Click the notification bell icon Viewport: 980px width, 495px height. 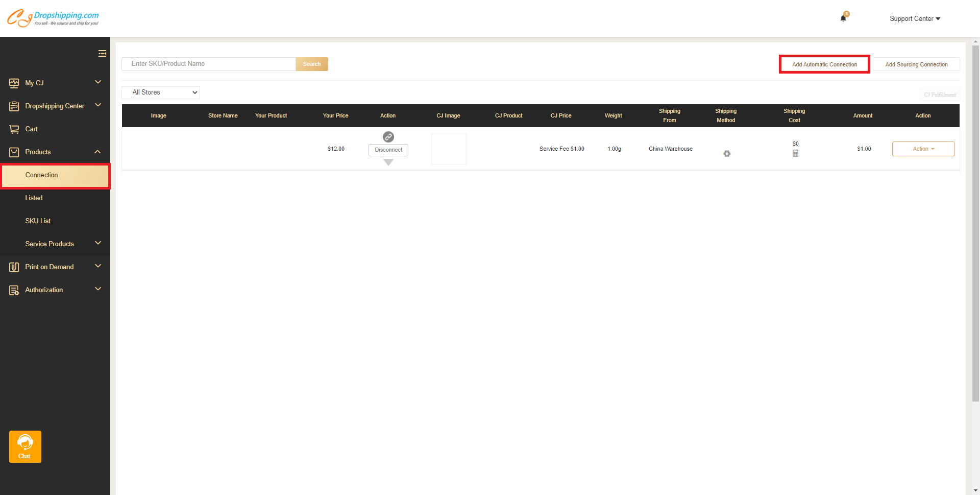coord(843,18)
